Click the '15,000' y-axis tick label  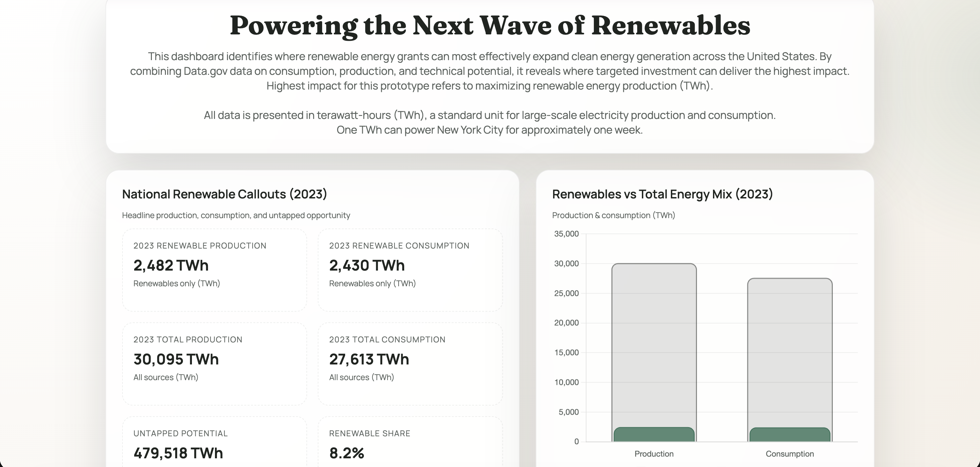point(566,352)
